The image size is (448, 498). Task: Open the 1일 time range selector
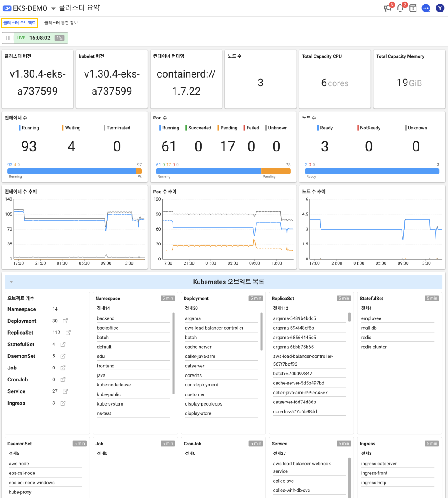(60, 38)
